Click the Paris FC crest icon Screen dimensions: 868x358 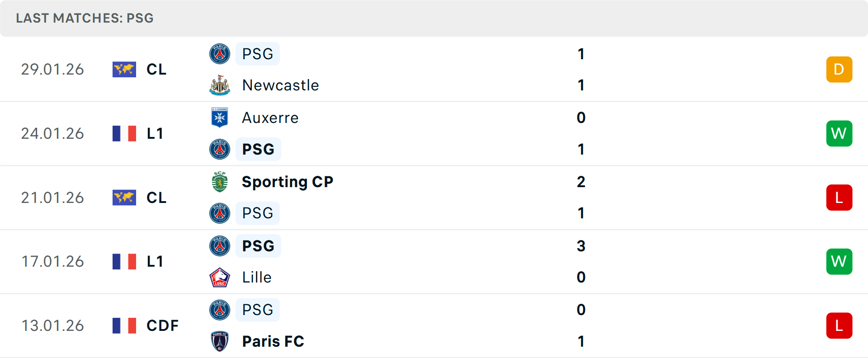[x=220, y=341]
